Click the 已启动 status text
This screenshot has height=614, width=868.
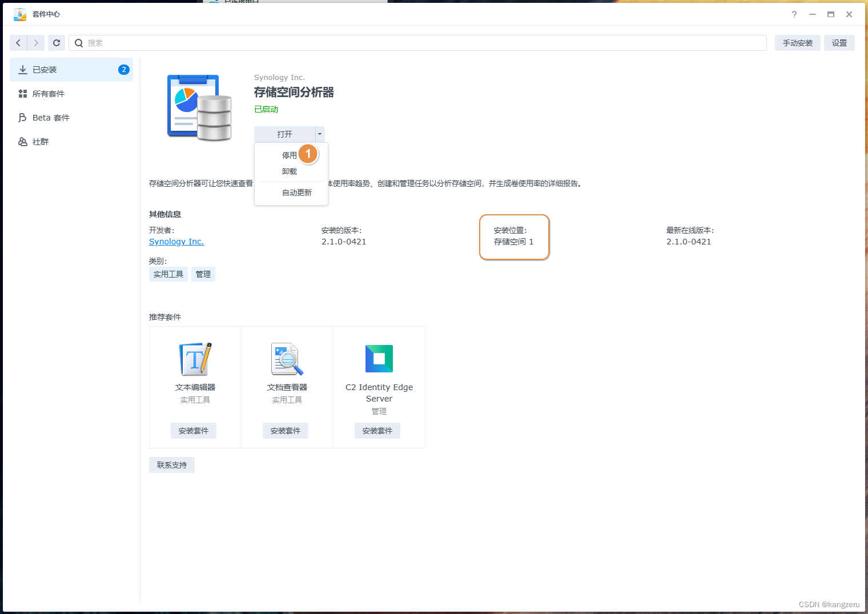[266, 109]
